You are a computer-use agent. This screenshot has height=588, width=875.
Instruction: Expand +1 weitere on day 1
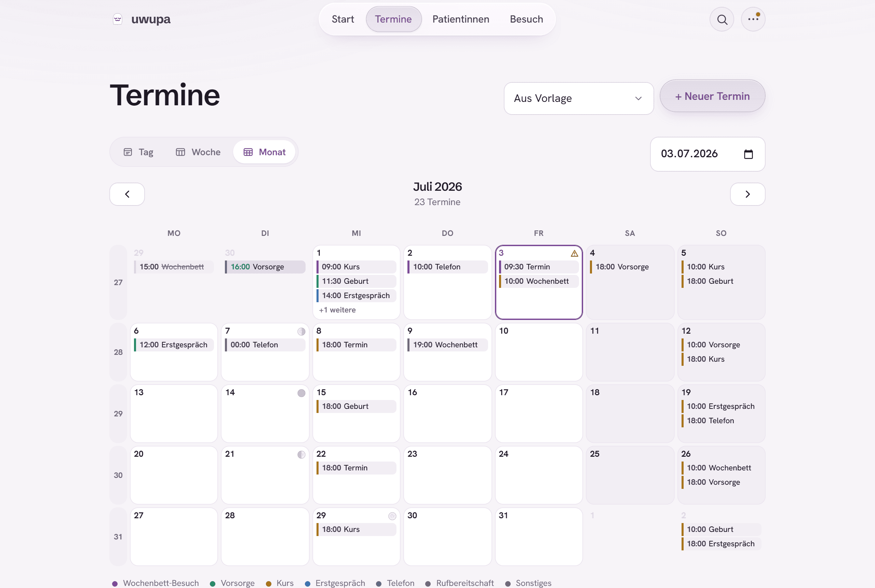click(337, 310)
